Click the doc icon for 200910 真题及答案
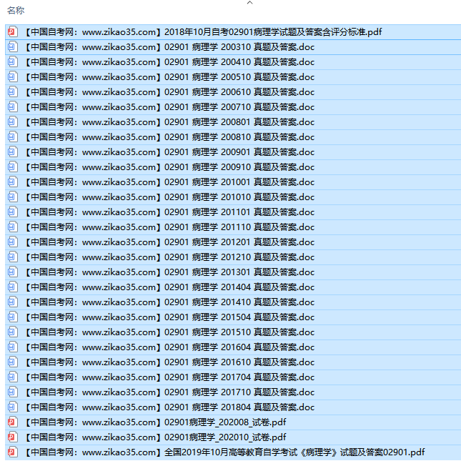 (x=12, y=167)
